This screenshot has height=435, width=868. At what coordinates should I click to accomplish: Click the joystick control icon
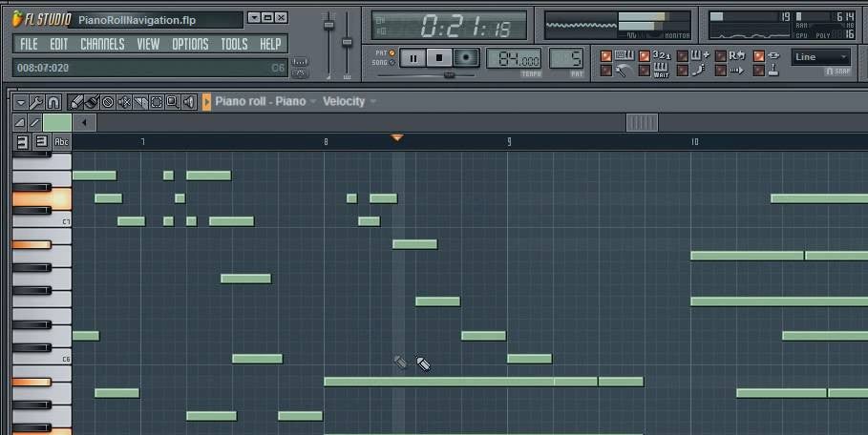pyautogui.click(x=773, y=71)
